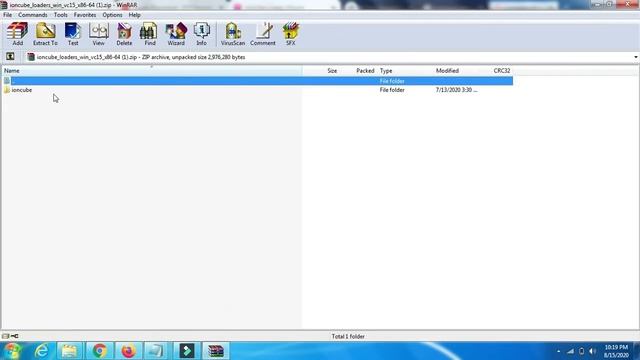
Task: Sort by the CRC32 column header
Action: click(x=502, y=71)
